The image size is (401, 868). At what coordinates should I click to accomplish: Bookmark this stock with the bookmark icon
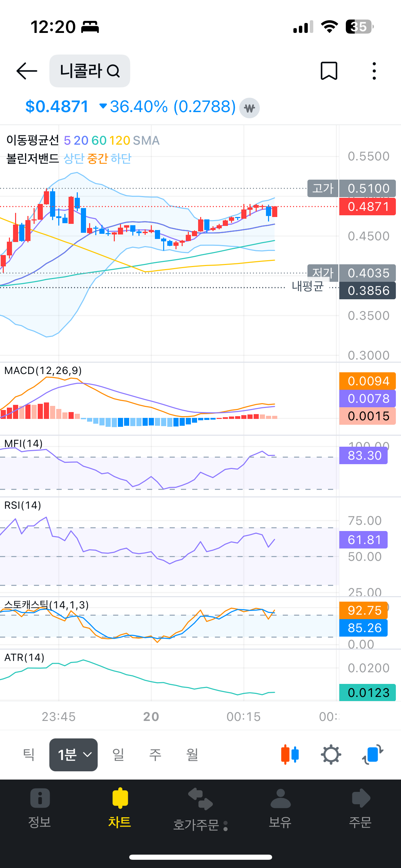pyautogui.click(x=329, y=71)
